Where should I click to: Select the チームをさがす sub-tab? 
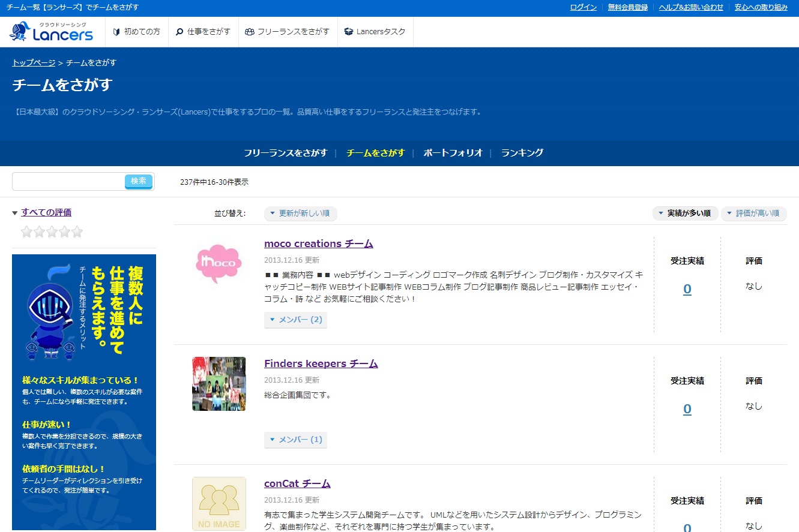pyautogui.click(x=376, y=153)
